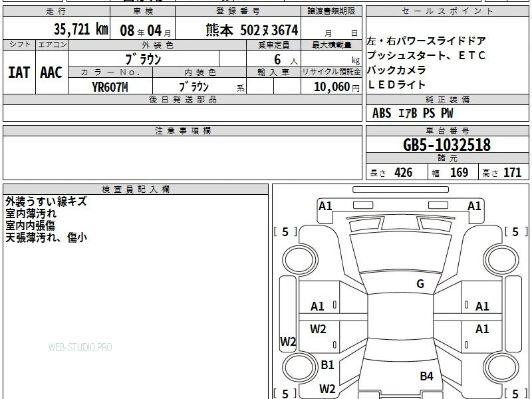Click the 最大積載量 header
The image size is (532, 399).
pos(331,45)
